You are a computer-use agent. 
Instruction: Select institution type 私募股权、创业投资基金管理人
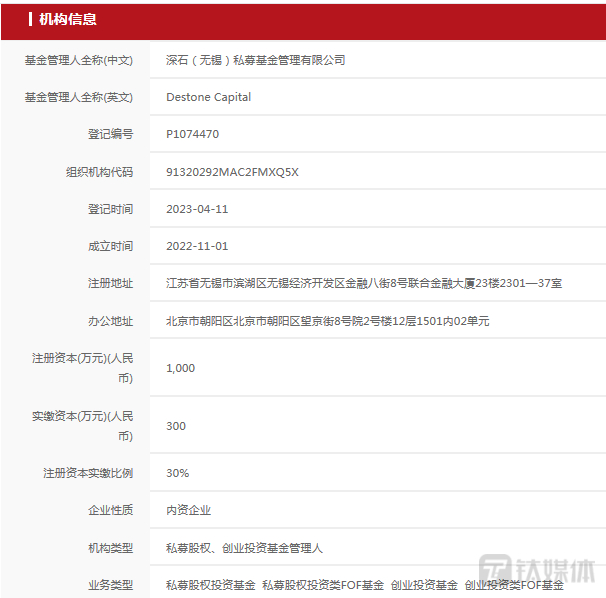pyautogui.click(x=244, y=548)
